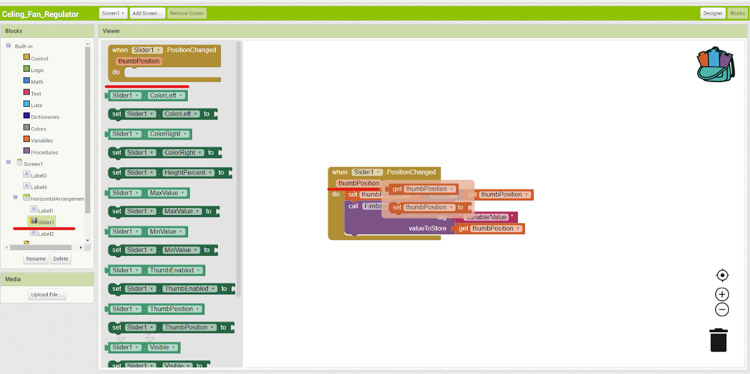Screen dimensions: 750x374
Task: Click thumbPosition parameter in flyout event block
Action: click(x=139, y=61)
